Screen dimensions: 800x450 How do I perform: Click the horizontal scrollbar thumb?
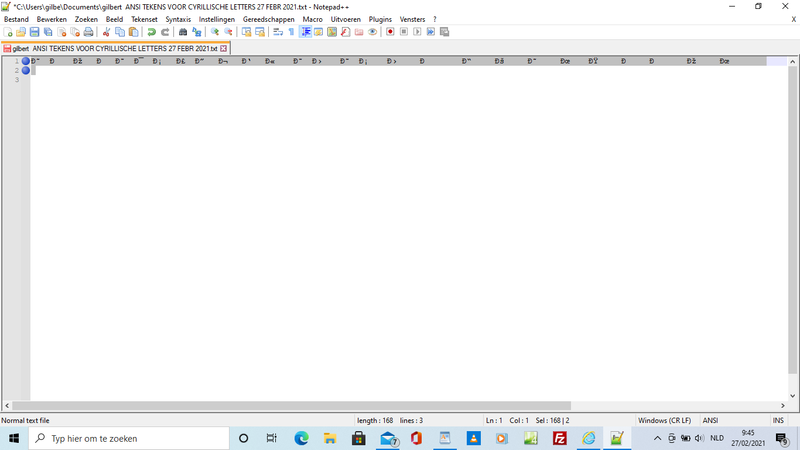291,406
